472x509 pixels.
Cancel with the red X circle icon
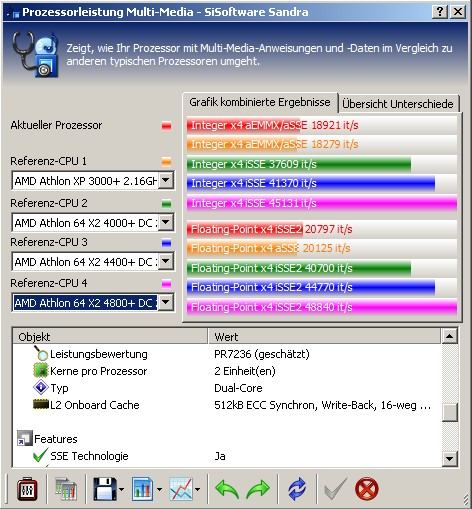(367, 489)
